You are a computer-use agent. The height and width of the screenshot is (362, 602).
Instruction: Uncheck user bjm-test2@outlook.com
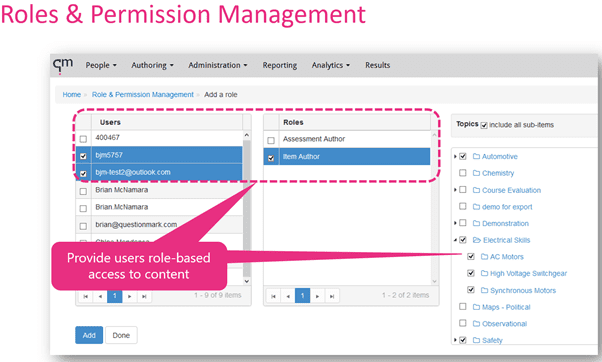83,174
